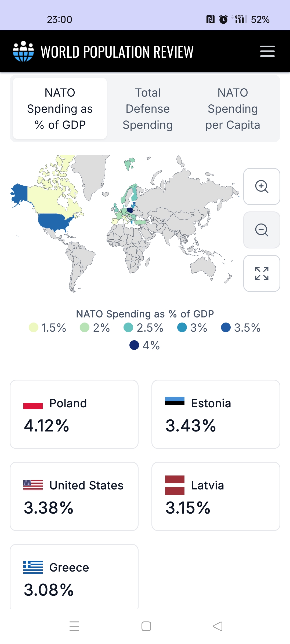Screen dimensions: 290x644
Task: Open the hamburger navigation menu
Action: coord(267,51)
